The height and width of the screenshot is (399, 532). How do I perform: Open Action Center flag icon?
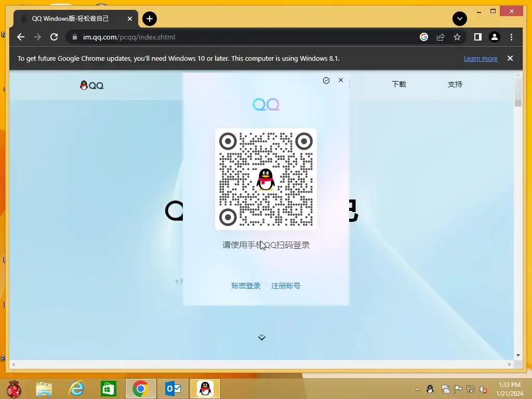pyautogui.click(x=458, y=389)
